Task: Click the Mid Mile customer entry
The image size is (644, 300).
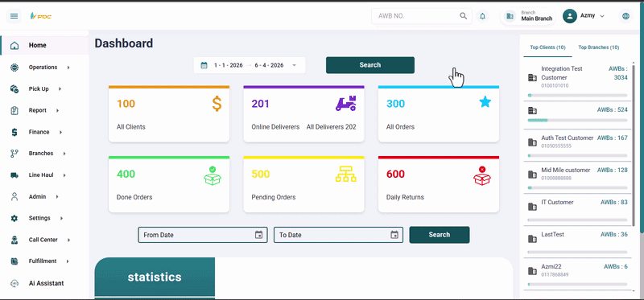Action: click(577, 177)
